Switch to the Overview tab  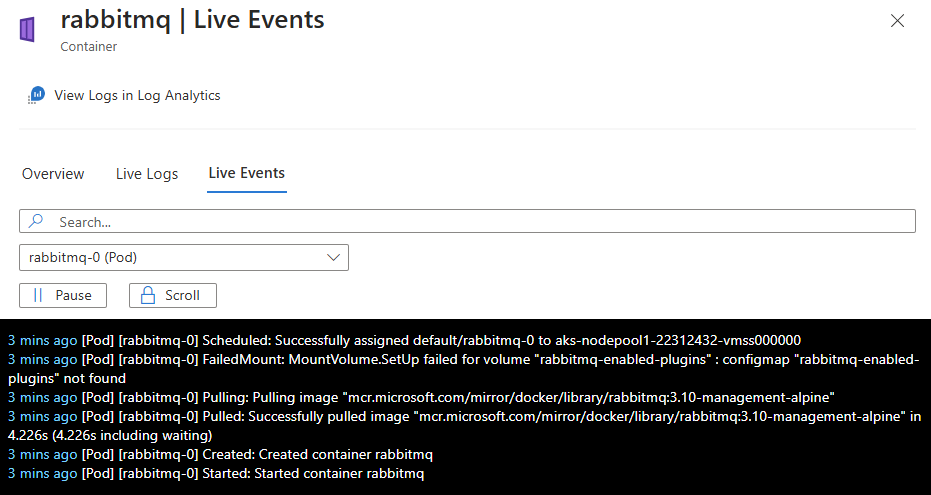click(53, 174)
